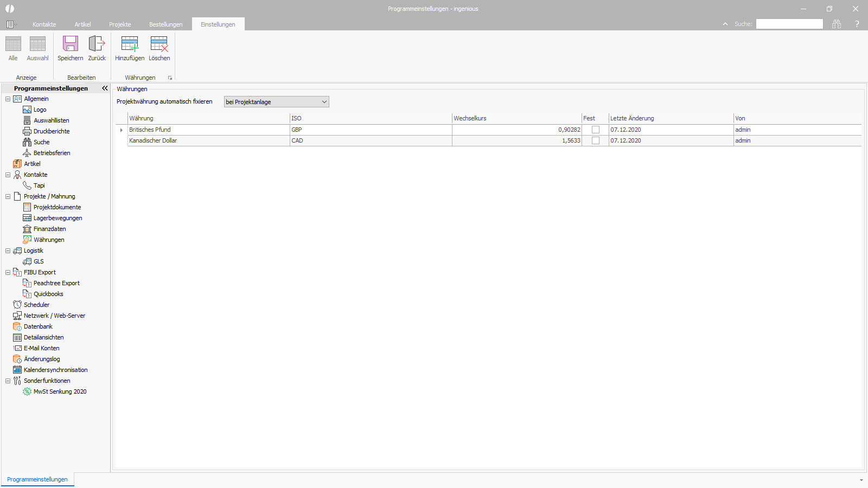Sort by Währung column header
The image size is (868, 488).
click(x=209, y=118)
